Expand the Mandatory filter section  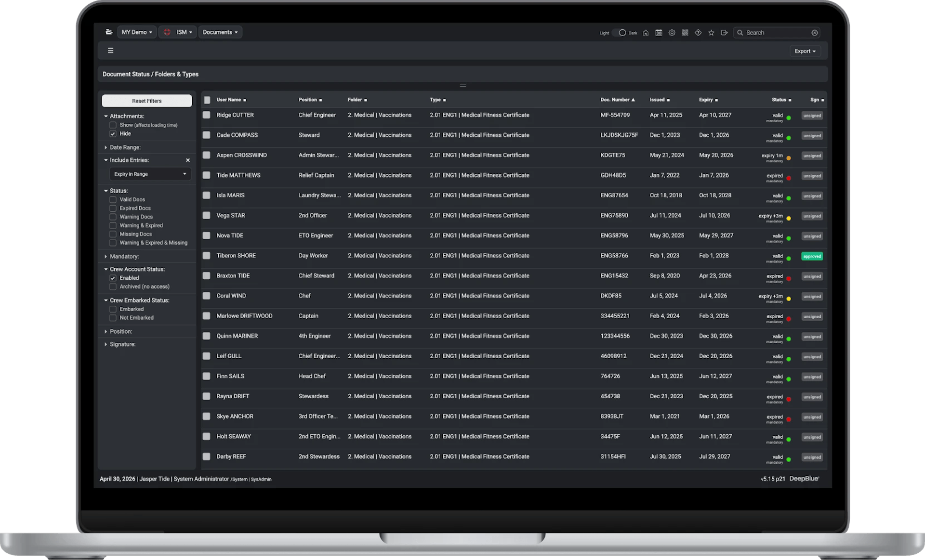click(x=121, y=257)
